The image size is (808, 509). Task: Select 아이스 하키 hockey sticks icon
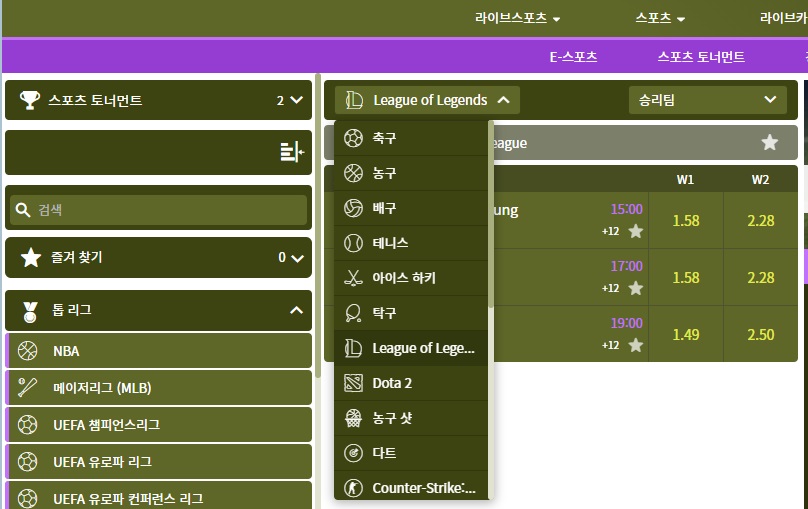353,278
